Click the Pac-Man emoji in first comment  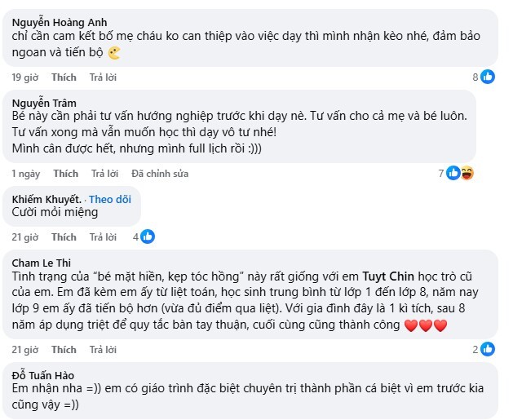pyautogui.click(x=114, y=53)
